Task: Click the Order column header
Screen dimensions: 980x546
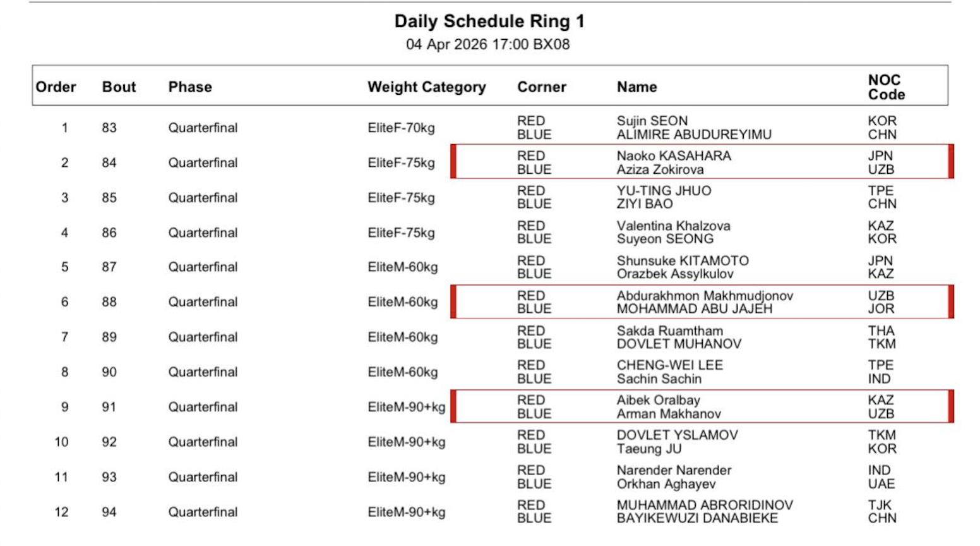Action: click(x=56, y=87)
